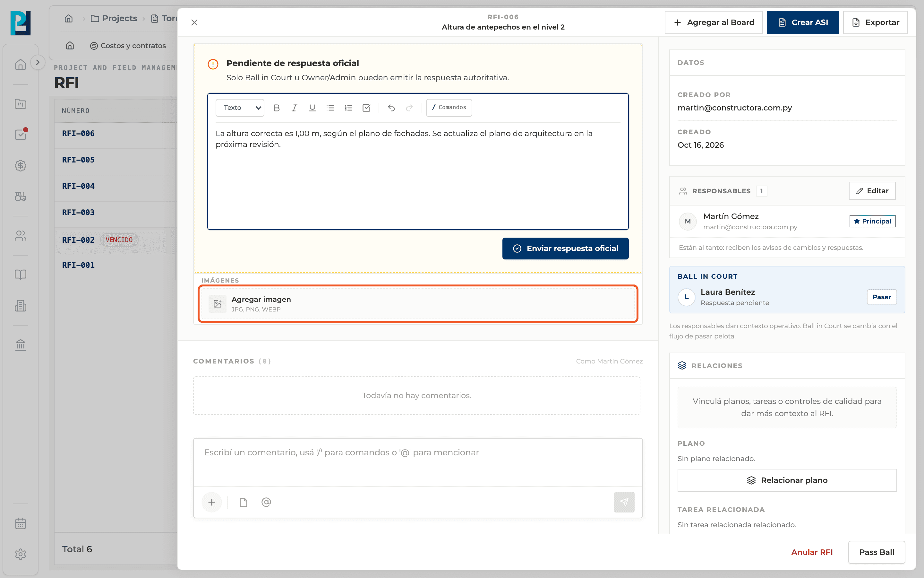Open the bank building icon in sidebar
Image resolution: width=924 pixels, height=578 pixels.
[x=21, y=345]
